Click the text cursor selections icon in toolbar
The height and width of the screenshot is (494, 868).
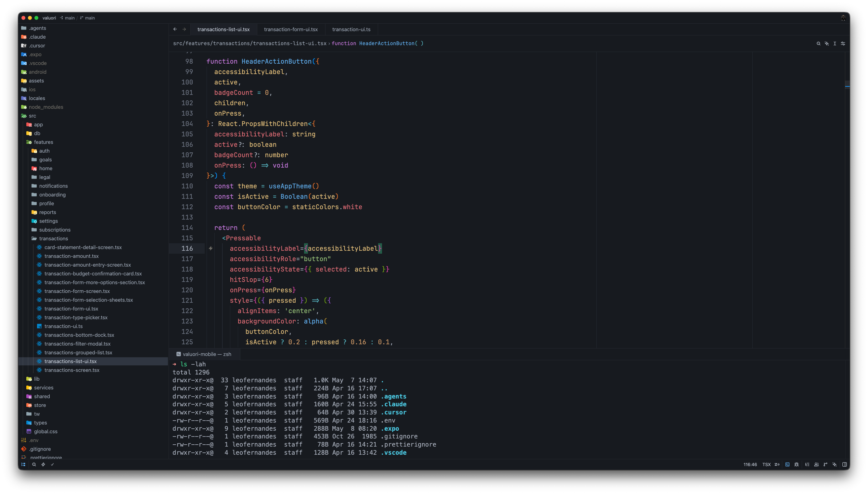835,44
